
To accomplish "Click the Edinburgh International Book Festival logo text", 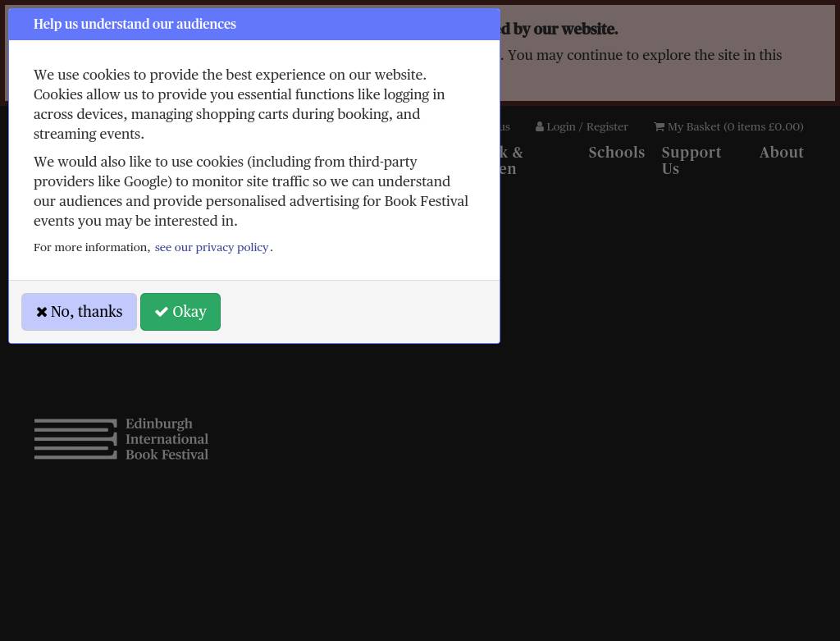I will [x=167, y=439].
